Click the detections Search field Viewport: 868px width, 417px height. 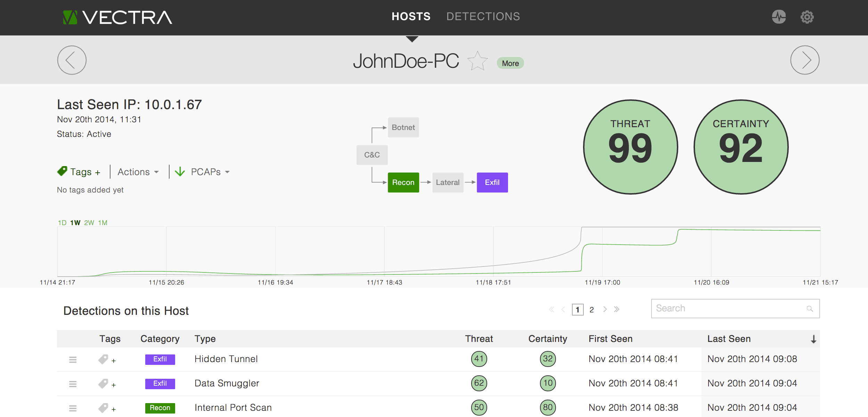coord(735,309)
